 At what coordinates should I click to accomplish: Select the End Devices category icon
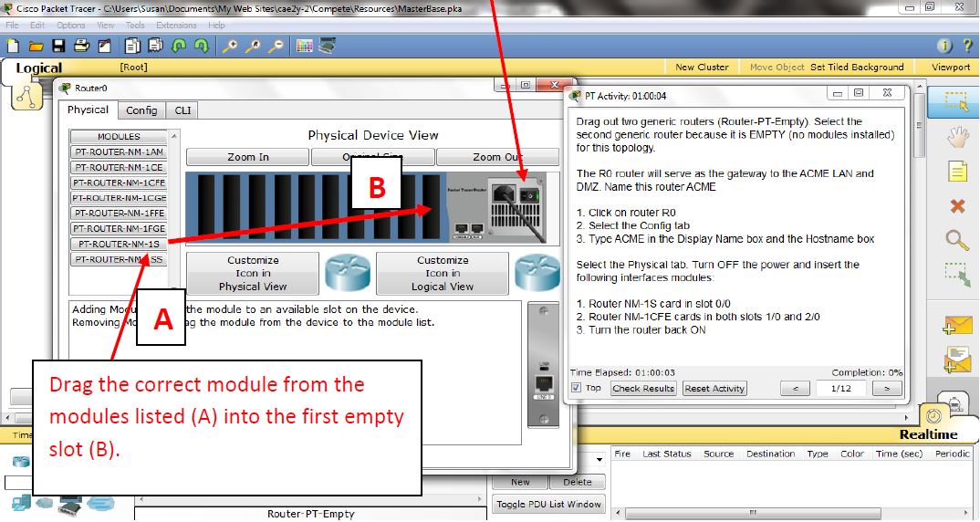pos(21,502)
